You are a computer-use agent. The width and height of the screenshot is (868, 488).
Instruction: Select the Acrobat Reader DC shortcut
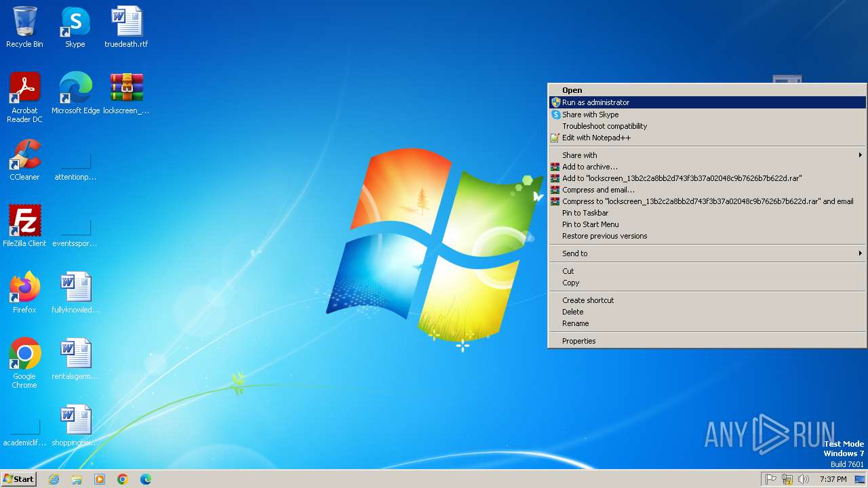(x=24, y=98)
